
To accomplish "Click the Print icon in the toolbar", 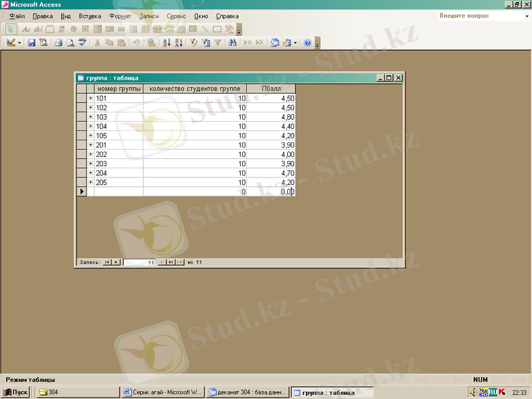I will click(59, 43).
